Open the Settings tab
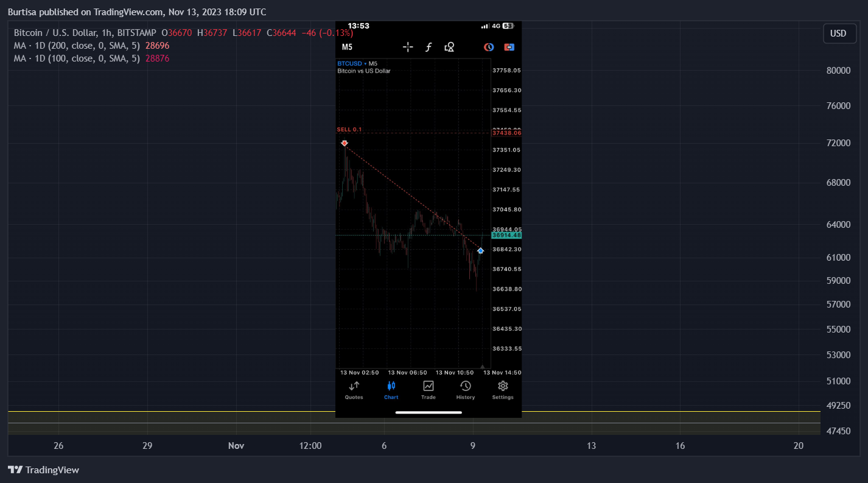Screen dimensions: 868x483 pos(503,390)
